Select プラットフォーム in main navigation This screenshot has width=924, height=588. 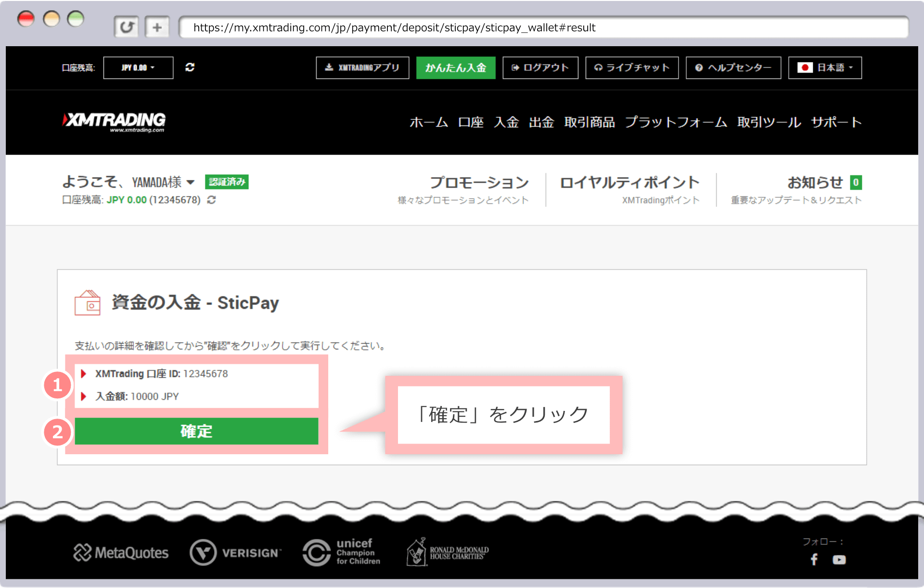(676, 122)
